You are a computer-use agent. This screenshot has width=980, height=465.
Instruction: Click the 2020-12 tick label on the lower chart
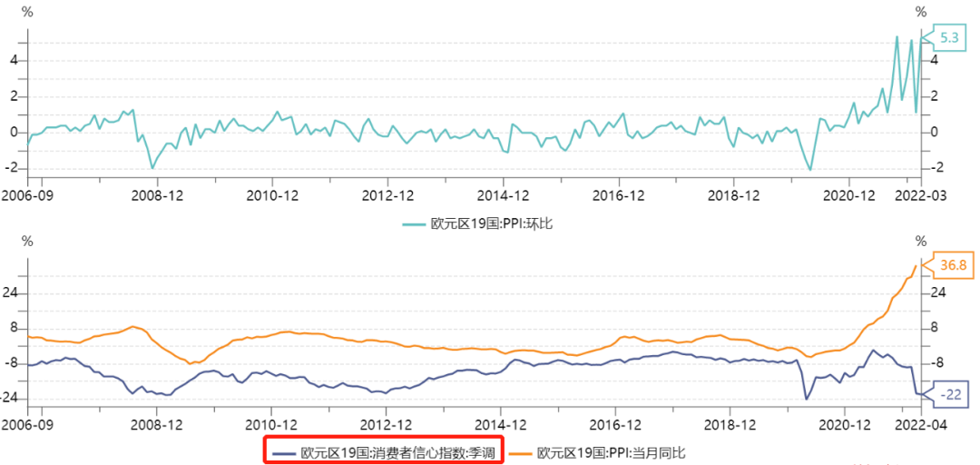(845, 423)
